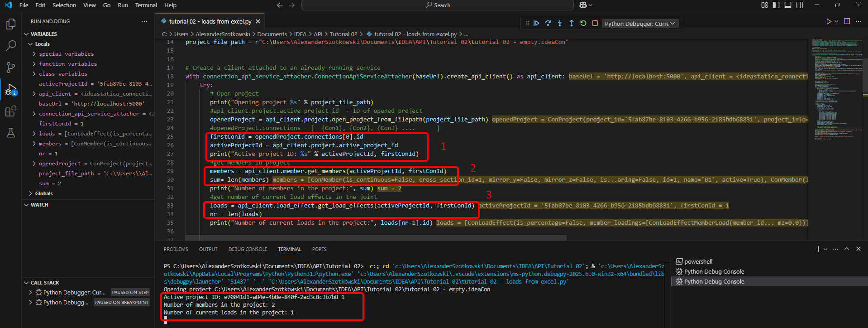
Task: Open the Testing flask view
Action: point(10,133)
